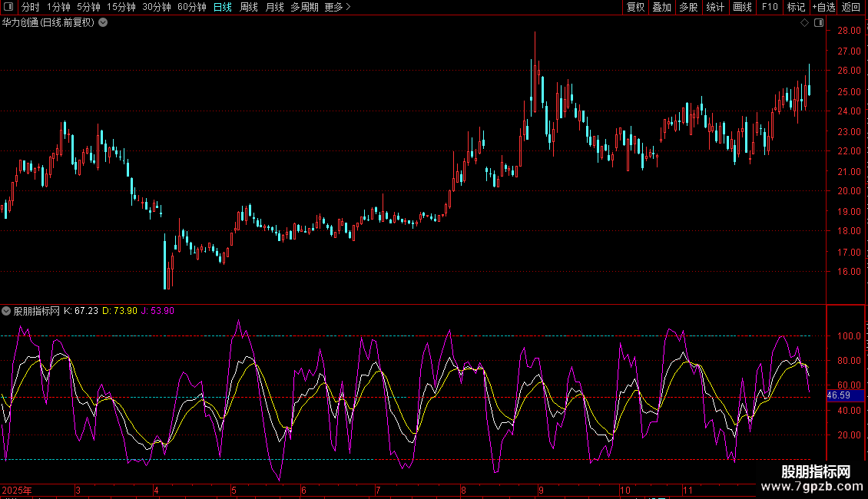
Task: Open the 股朋指标网 indicator dropdown arrow
Action: click(x=6, y=311)
